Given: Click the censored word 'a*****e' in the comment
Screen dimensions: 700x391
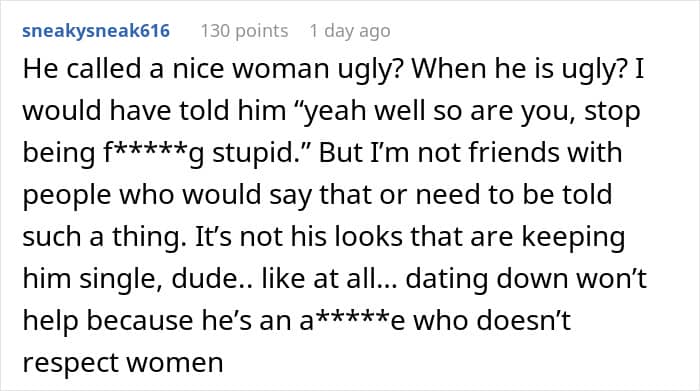Looking at the screenshot, I should [352, 321].
